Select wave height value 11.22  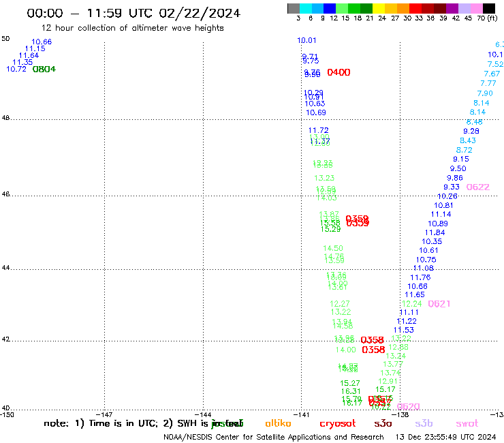(407, 321)
